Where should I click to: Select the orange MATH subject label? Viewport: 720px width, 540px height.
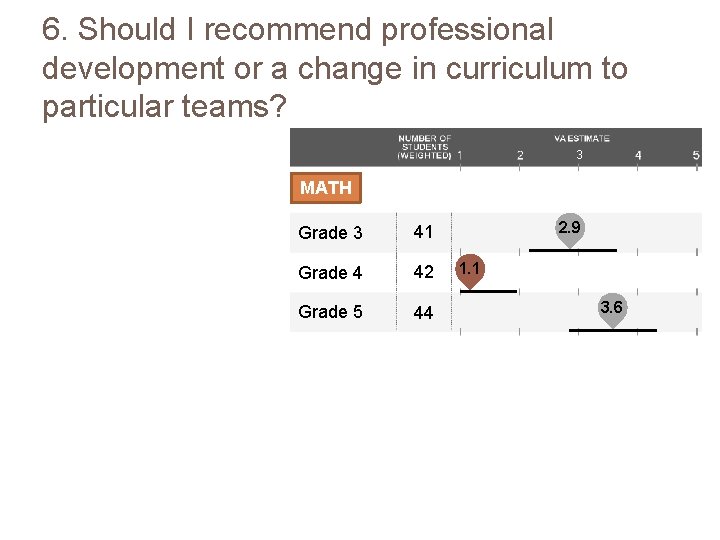point(326,187)
